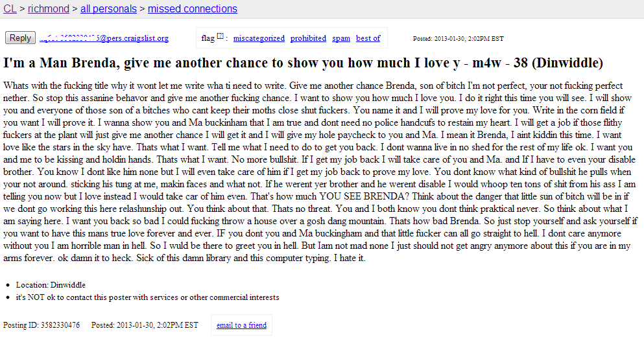The height and width of the screenshot is (344, 644).
Task: Open the all personals breadcrumb
Action: pyautogui.click(x=108, y=8)
